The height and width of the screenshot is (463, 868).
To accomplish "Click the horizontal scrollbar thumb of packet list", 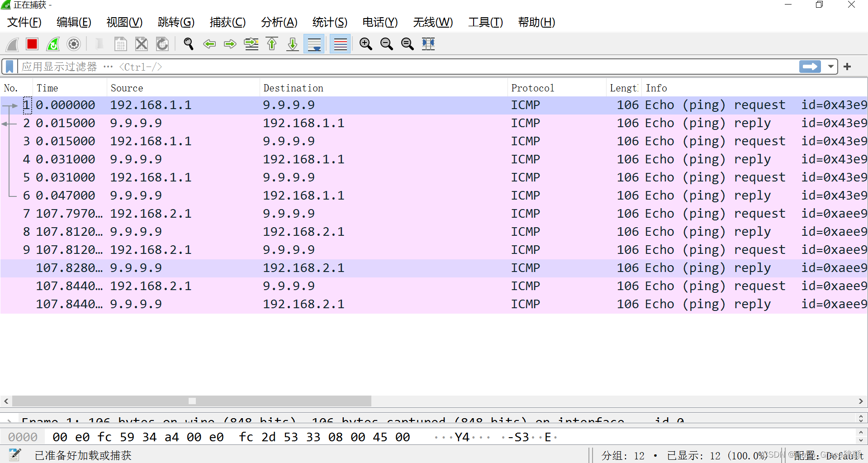I will click(192, 401).
